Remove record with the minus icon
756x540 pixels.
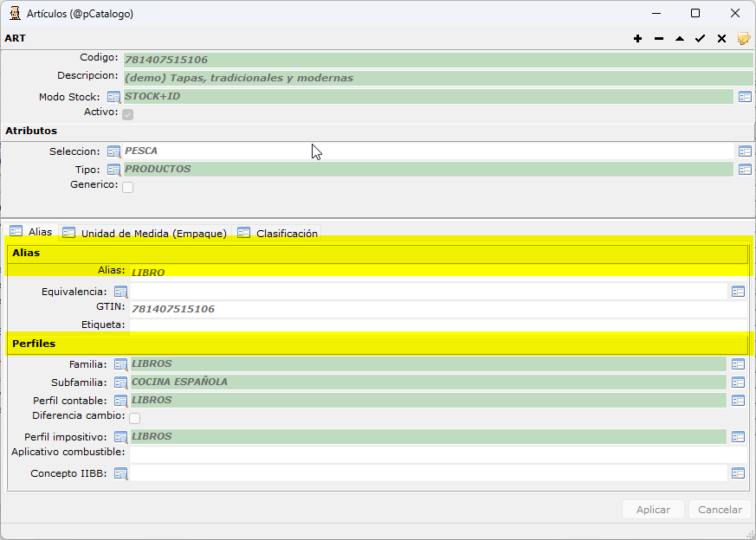tap(659, 39)
